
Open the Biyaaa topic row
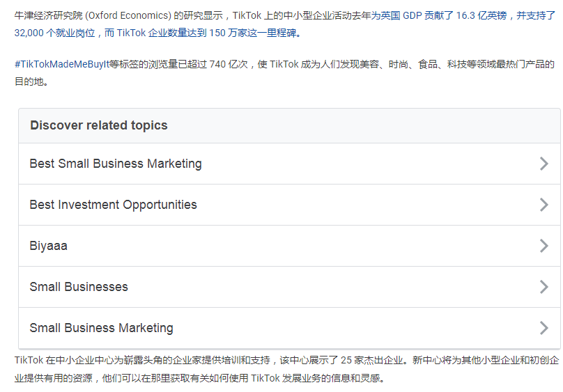289,246
